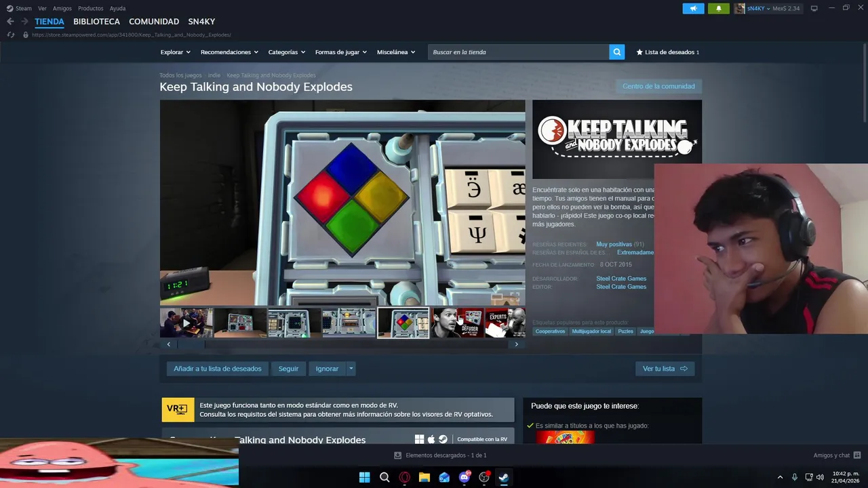Open the Ver menu
Viewport: 868px width, 488px height.
[x=42, y=8]
